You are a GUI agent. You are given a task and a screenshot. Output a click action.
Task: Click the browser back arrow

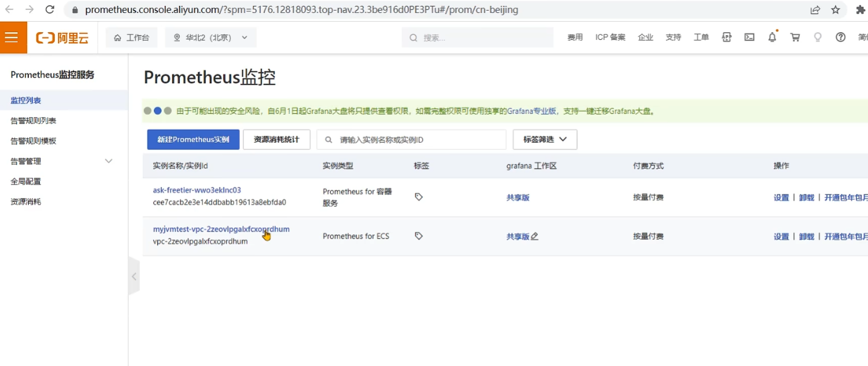coord(9,9)
